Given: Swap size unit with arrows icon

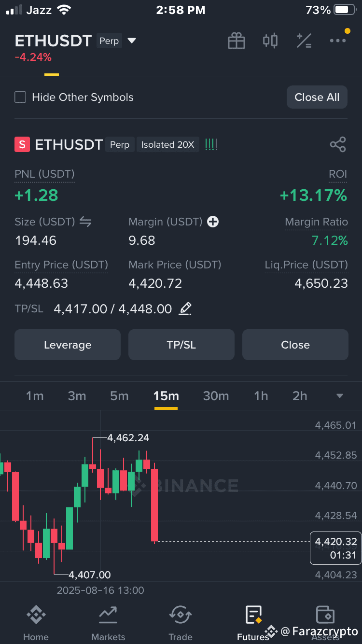Looking at the screenshot, I should (85, 222).
